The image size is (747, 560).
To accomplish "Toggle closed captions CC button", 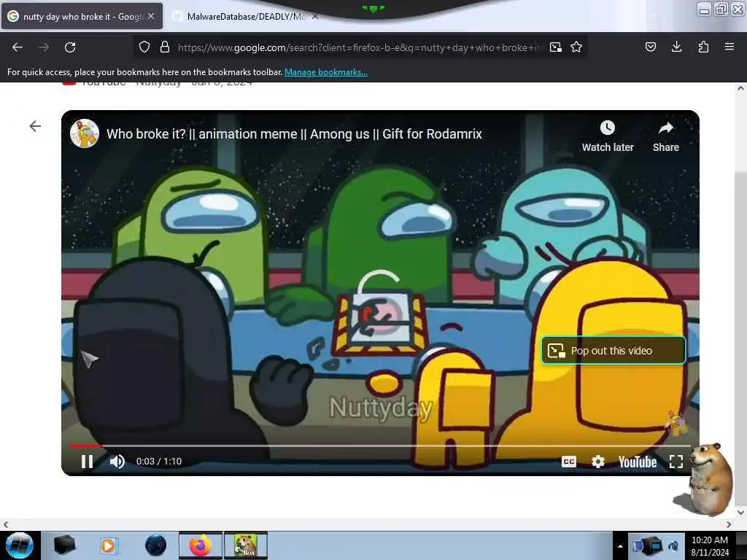I will point(569,462).
